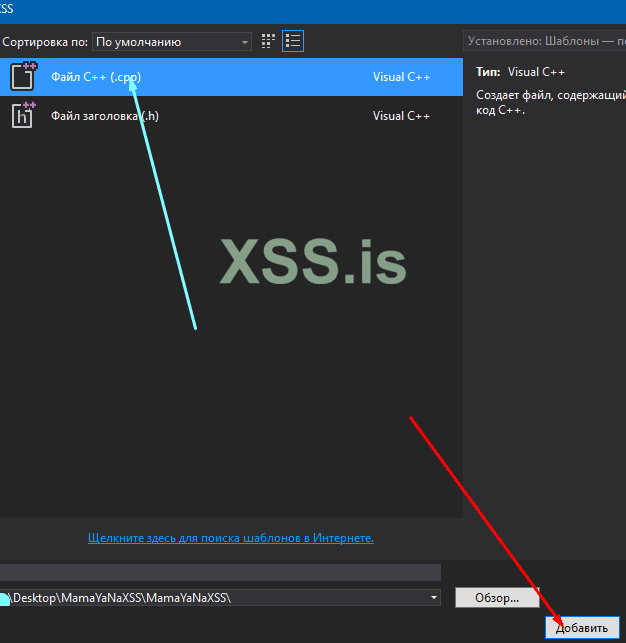Switch to medium icons list view
Viewport: 626px width, 643px height.
click(293, 41)
